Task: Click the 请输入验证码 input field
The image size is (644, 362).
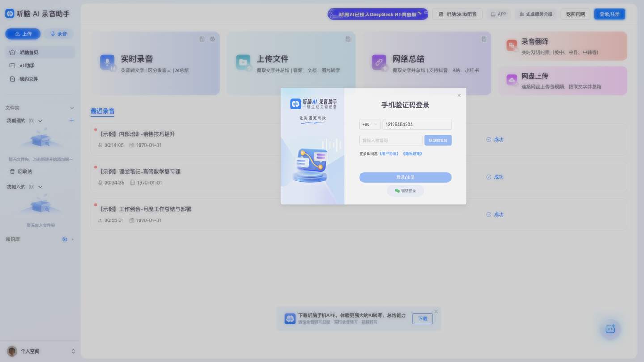Action: pos(390,140)
